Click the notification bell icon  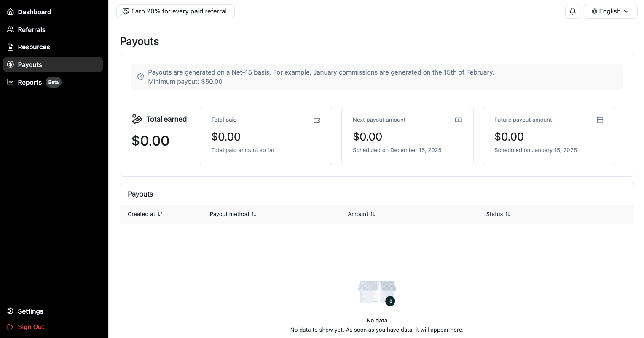(x=572, y=11)
